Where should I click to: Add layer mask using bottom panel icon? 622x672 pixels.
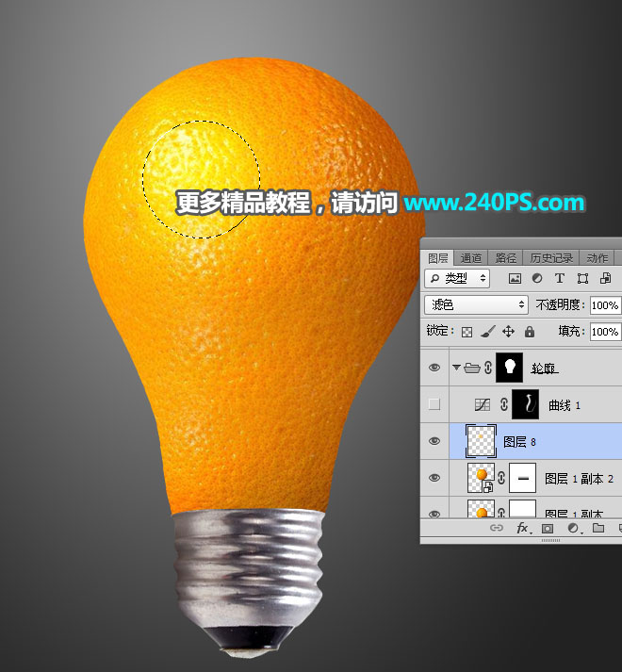pyautogui.click(x=548, y=529)
